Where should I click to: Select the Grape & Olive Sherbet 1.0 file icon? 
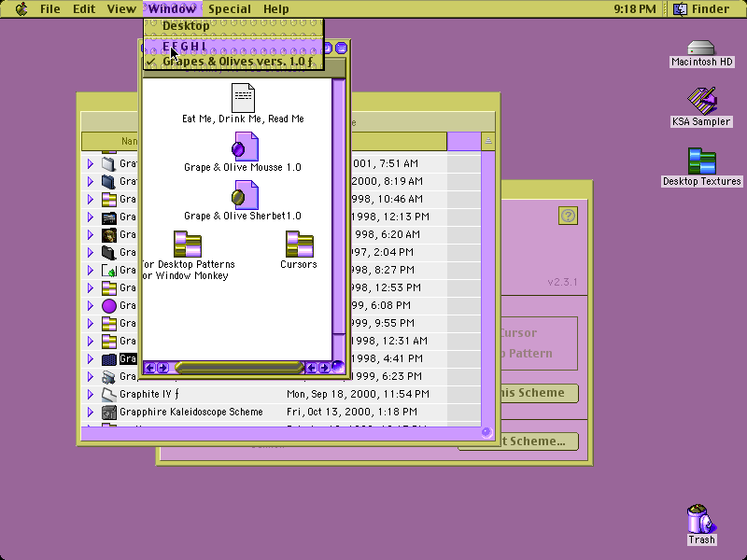point(245,195)
